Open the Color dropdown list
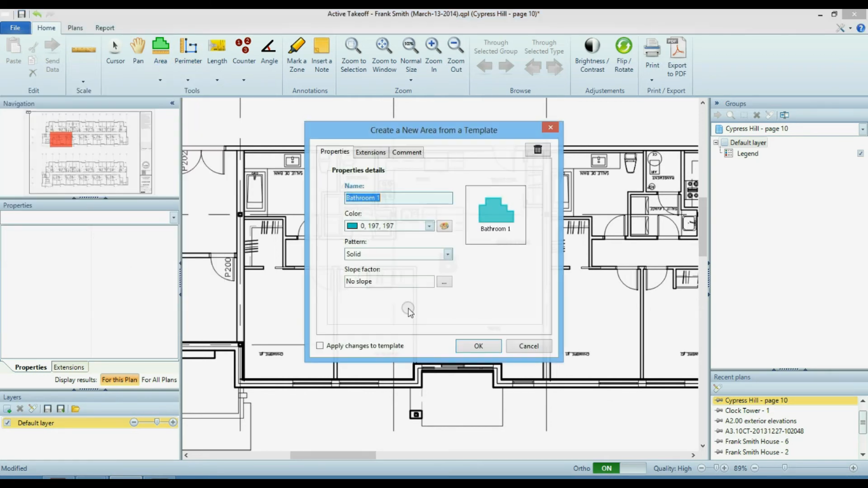 430,226
